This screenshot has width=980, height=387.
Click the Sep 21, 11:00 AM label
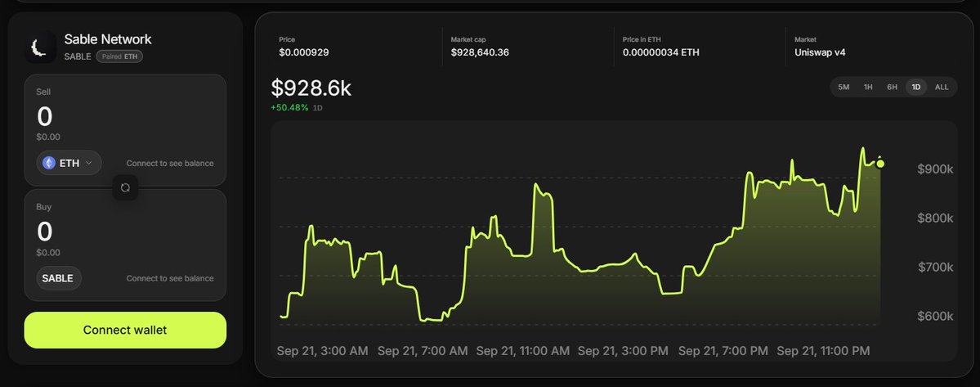(522, 351)
